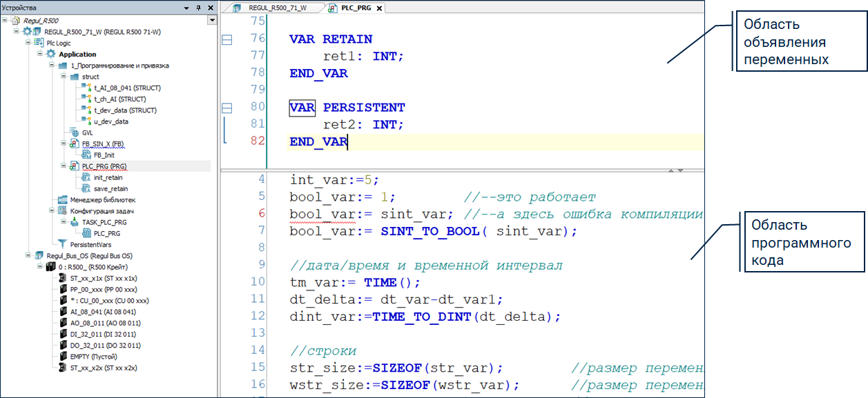Click the Plc Logic icon in tree
The height and width of the screenshot is (398, 868).
click(39, 43)
